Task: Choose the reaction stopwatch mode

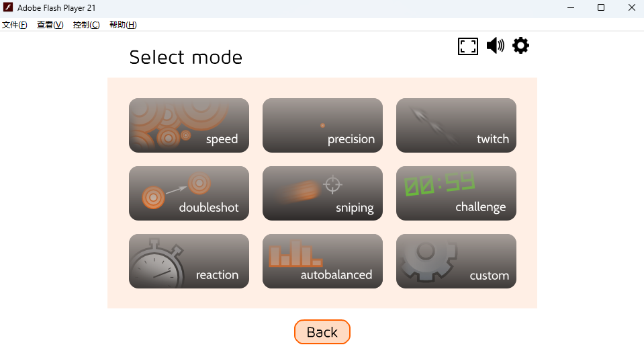Action: pyautogui.click(x=189, y=262)
